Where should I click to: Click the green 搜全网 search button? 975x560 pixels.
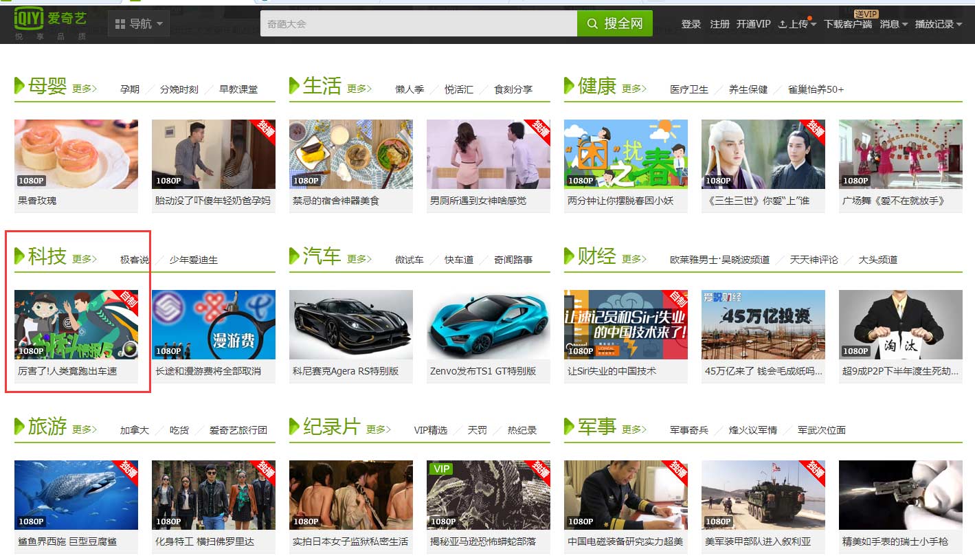[615, 24]
